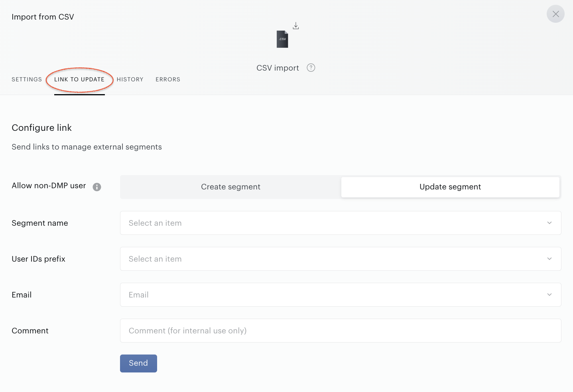The width and height of the screenshot is (573, 392).
Task: Click the download arrow icon above CSV file
Action: pyautogui.click(x=296, y=26)
